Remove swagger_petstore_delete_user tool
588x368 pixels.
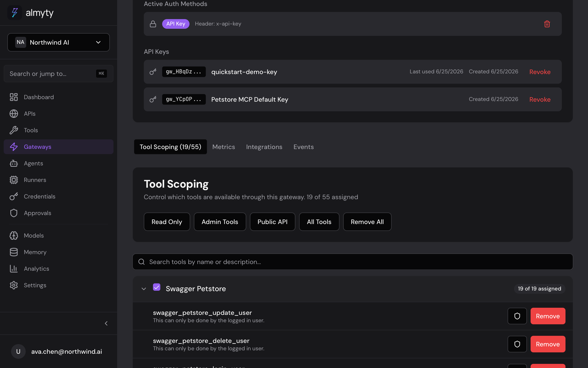(548, 344)
